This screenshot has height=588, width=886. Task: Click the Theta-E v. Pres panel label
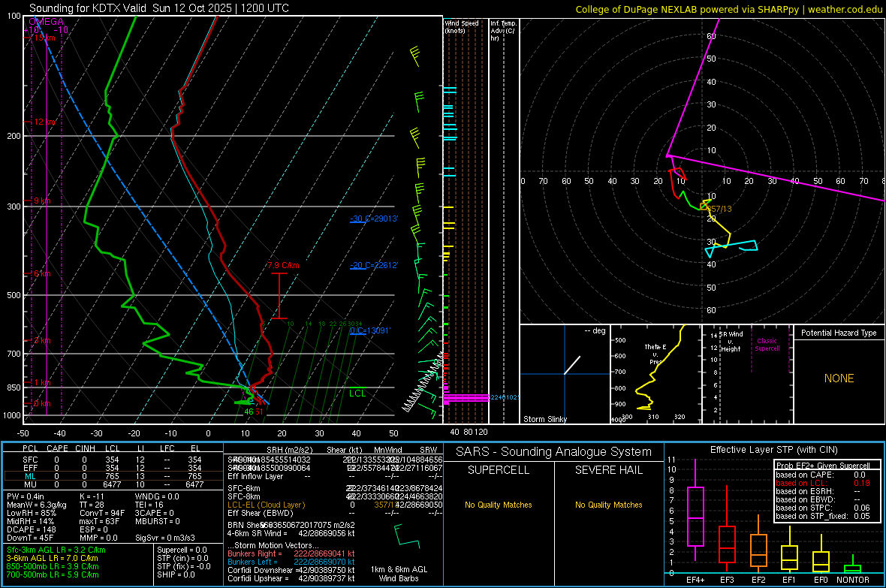click(655, 354)
